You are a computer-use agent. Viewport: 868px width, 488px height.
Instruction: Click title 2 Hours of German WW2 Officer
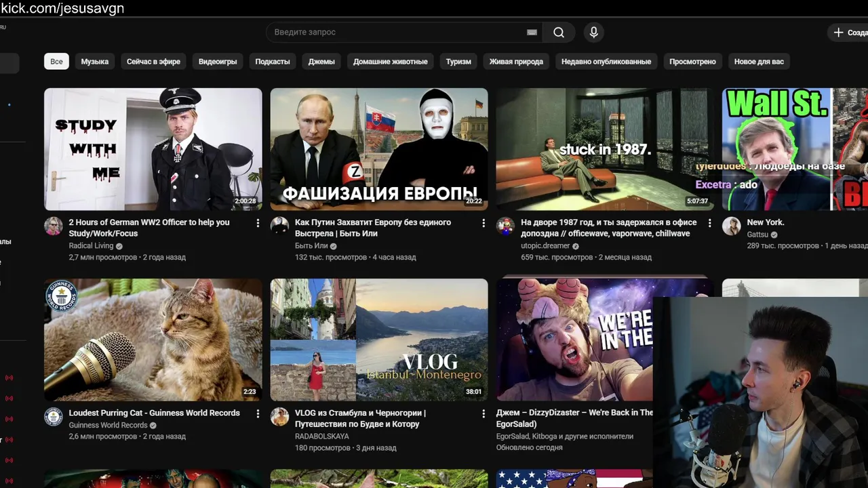[149, 228]
